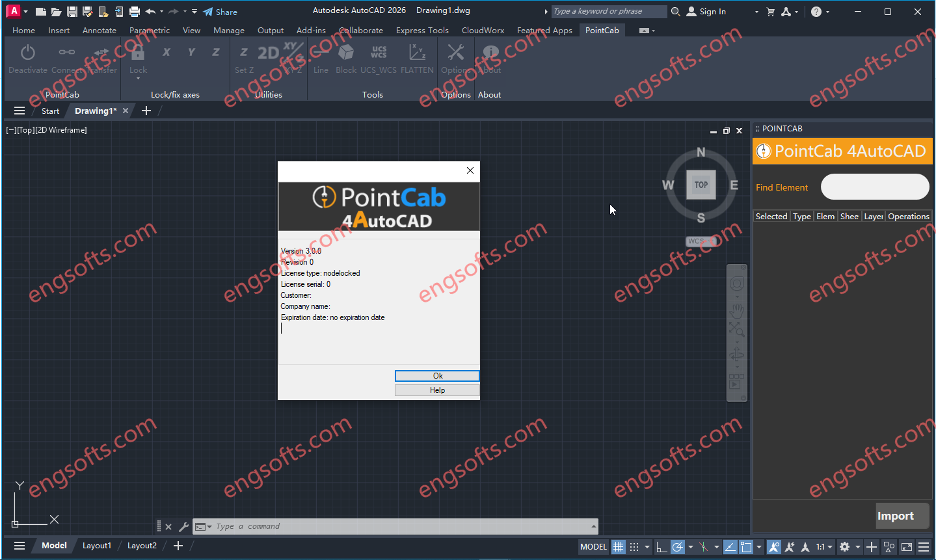Click Sign In account button
The image size is (936, 560).
(706, 12)
